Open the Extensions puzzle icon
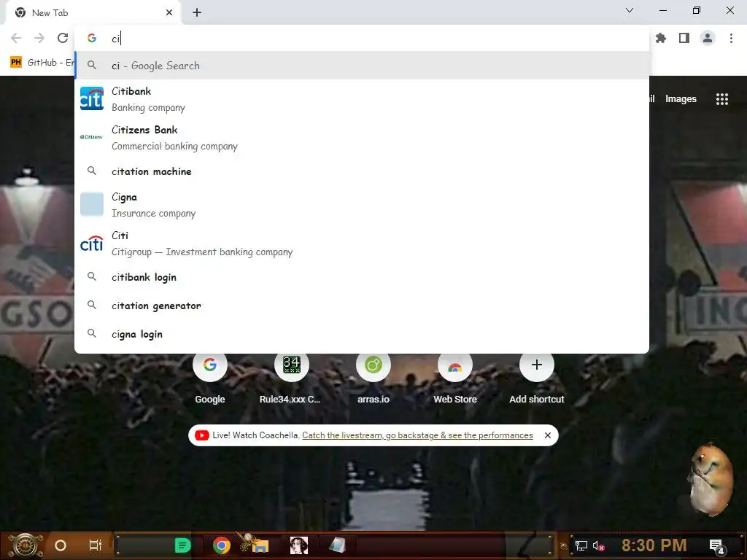Viewport: 747px width, 560px height. [661, 38]
